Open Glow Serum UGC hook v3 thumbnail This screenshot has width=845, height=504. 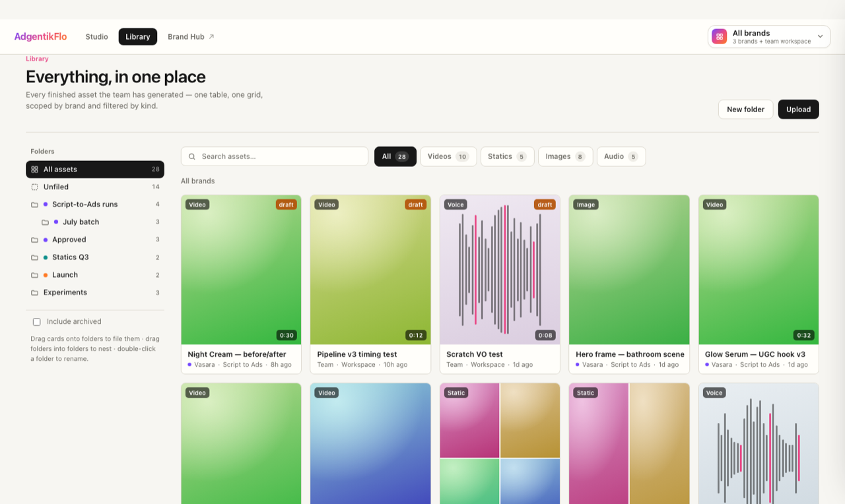coord(759,270)
